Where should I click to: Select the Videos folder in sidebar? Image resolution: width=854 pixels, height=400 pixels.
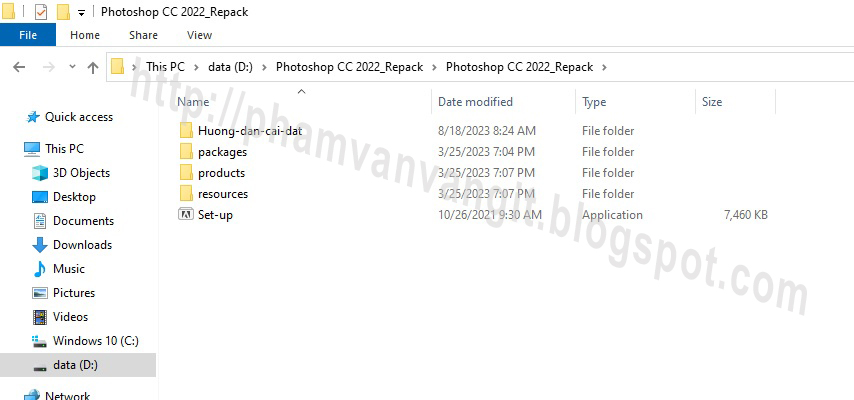(70, 317)
